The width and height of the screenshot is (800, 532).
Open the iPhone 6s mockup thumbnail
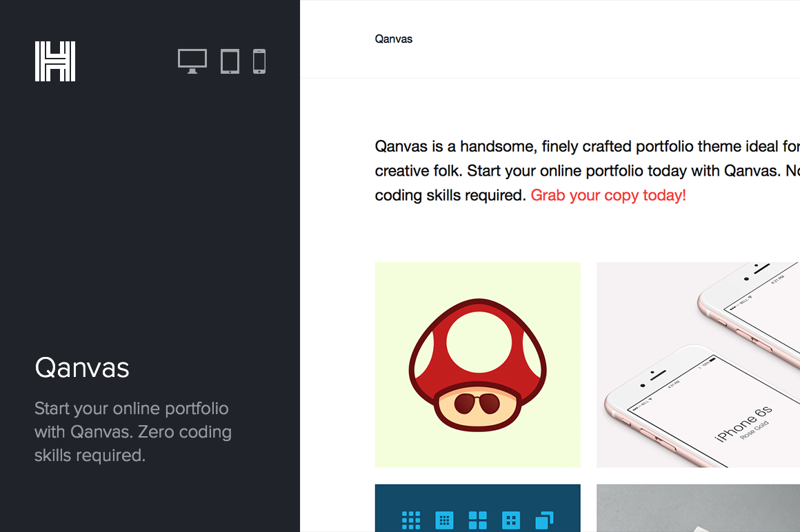(698, 365)
